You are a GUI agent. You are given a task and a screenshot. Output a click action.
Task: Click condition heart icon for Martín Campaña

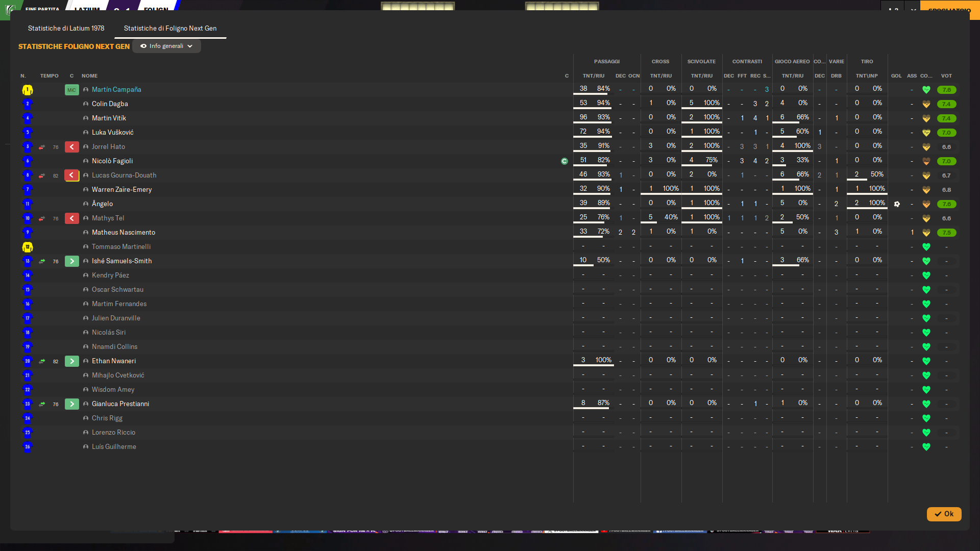point(926,90)
